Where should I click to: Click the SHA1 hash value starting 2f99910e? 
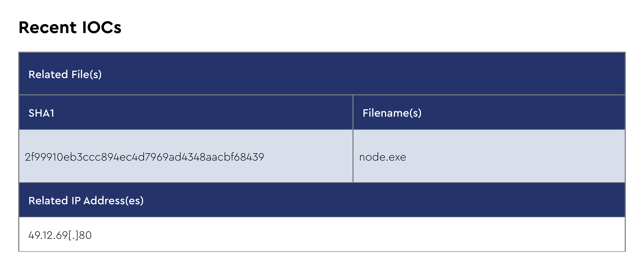click(x=144, y=157)
